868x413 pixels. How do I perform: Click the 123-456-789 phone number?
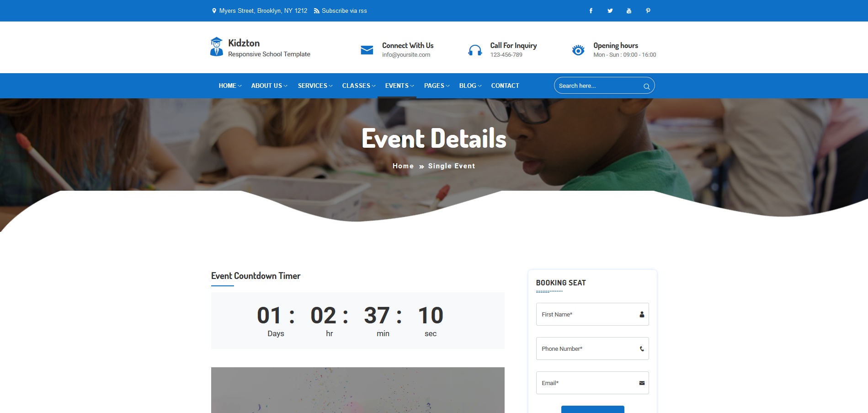click(x=506, y=55)
